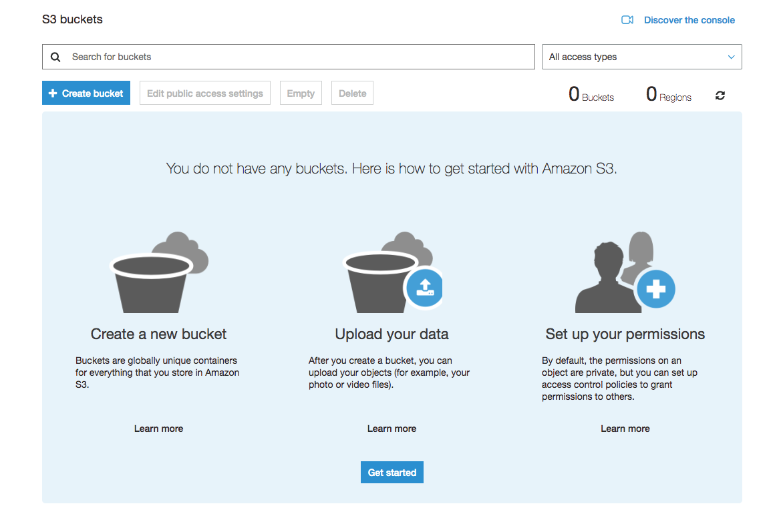Click the 0 Buckets counter
The height and width of the screenshot is (532, 775).
[x=591, y=95]
